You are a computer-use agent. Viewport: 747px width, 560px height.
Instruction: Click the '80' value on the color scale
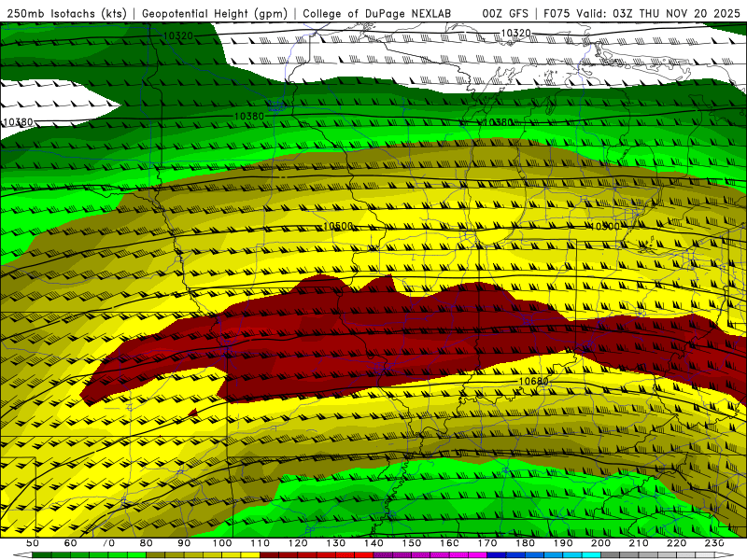pyautogui.click(x=146, y=543)
